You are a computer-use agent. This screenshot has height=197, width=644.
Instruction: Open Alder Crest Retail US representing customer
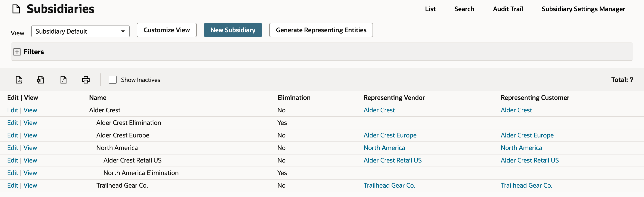pyautogui.click(x=530, y=160)
